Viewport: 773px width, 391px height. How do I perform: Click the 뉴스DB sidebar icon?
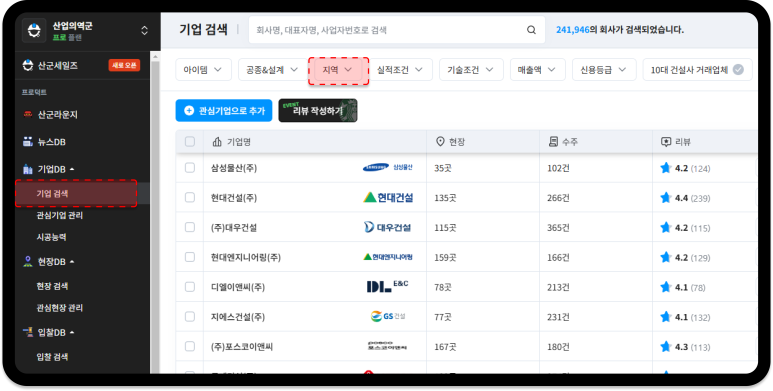(28, 142)
